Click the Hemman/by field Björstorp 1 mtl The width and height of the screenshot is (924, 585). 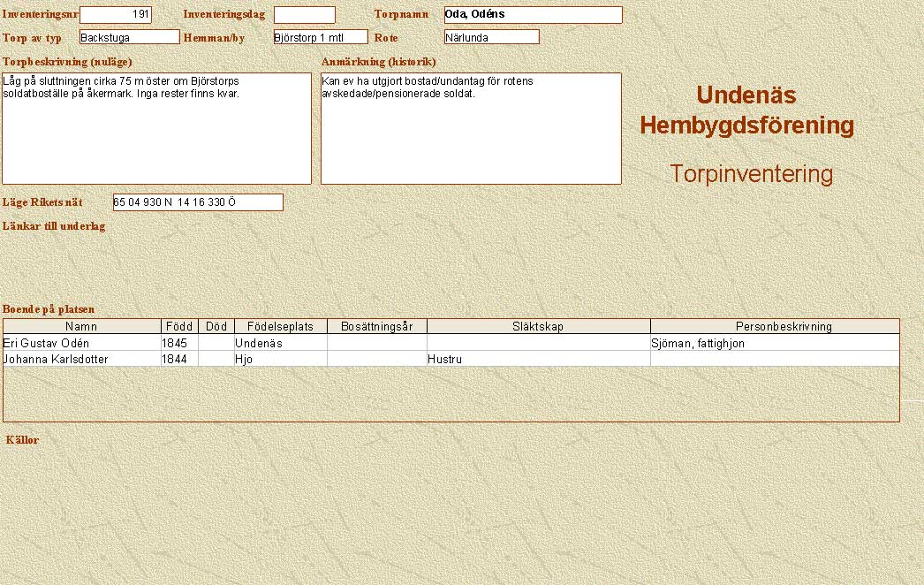tap(320, 37)
